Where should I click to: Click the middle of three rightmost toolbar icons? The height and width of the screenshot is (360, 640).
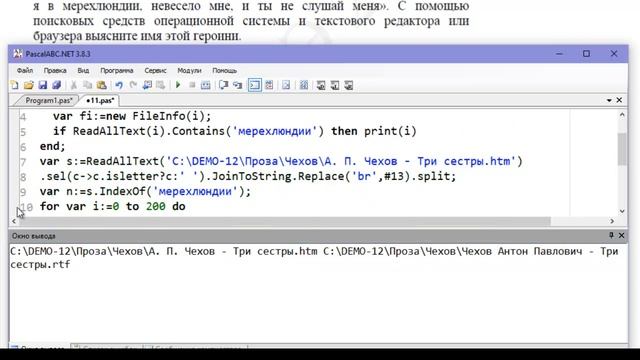(x=335, y=85)
